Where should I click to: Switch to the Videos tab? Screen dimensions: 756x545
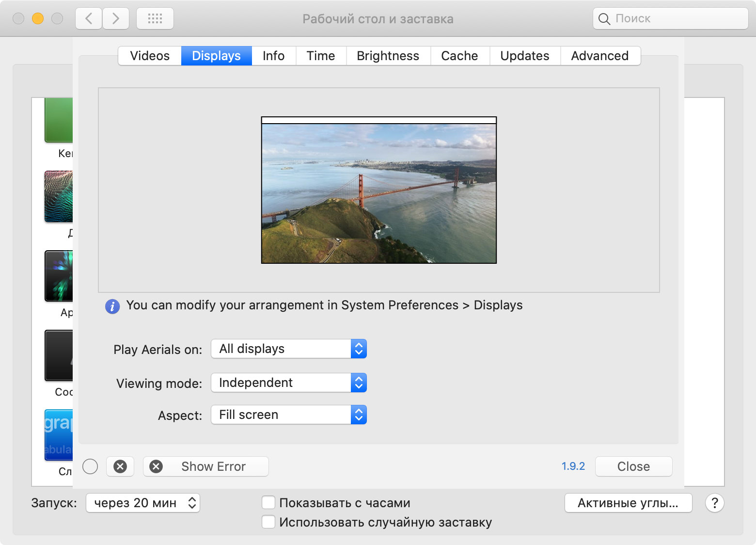click(150, 56)
